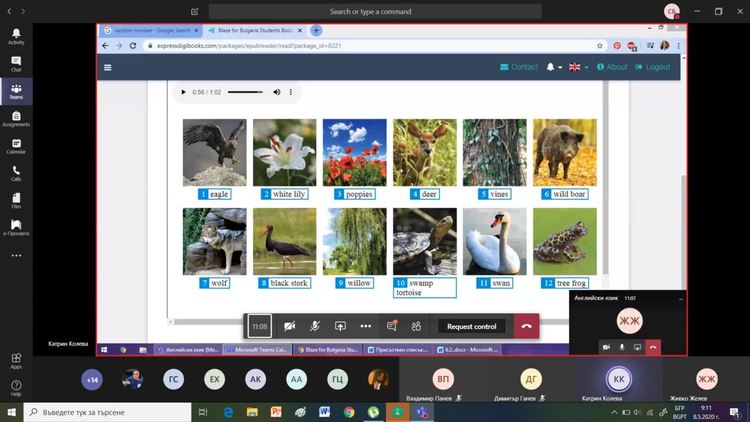Screen dimensions: 750x422
Task: Open the Contact link in page header
Action: [519, 67]
